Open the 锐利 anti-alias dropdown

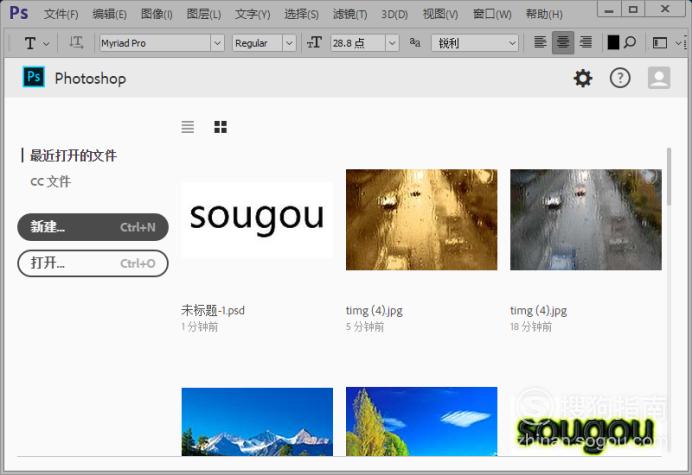[x=475, y=43]
